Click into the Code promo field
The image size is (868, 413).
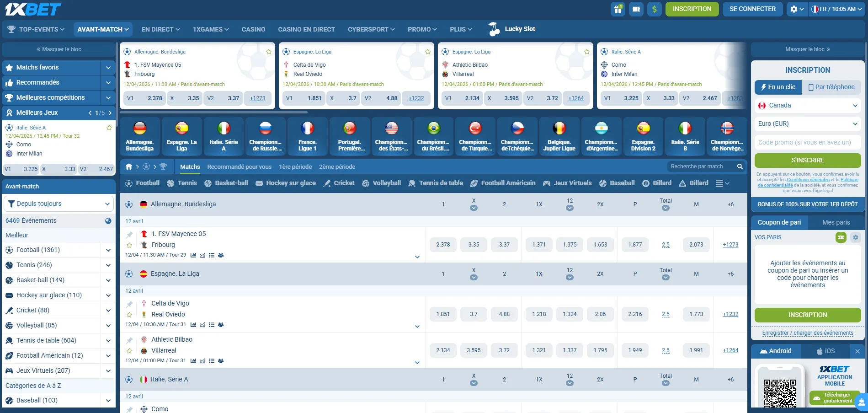tap(808, 142)
